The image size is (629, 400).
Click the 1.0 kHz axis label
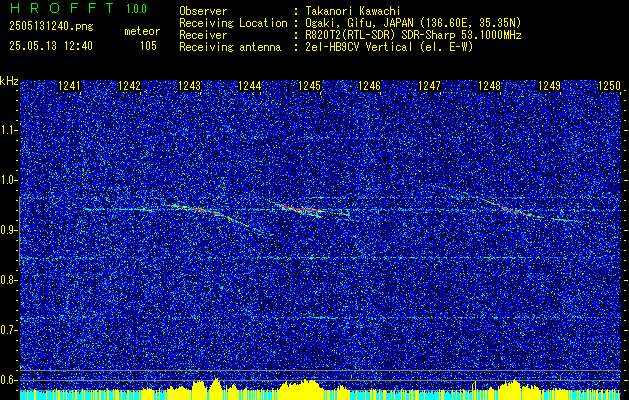8,180
